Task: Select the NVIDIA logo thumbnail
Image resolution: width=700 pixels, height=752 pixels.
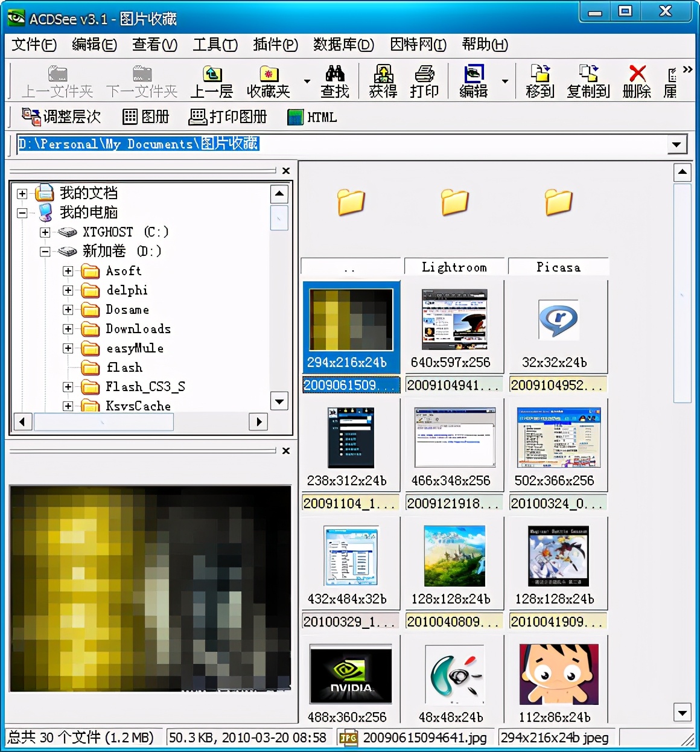Action: pyautogui.click(x=351, y=674)
